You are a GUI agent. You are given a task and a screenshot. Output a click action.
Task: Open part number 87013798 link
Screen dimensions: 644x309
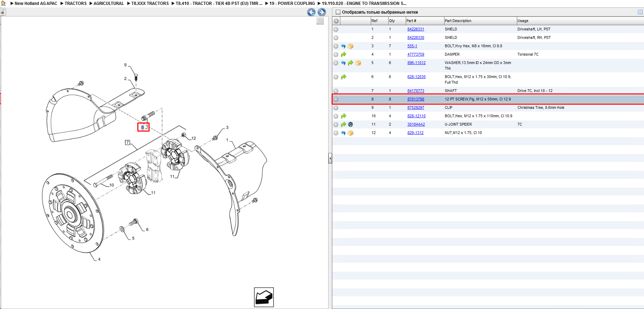click(415, 99)
